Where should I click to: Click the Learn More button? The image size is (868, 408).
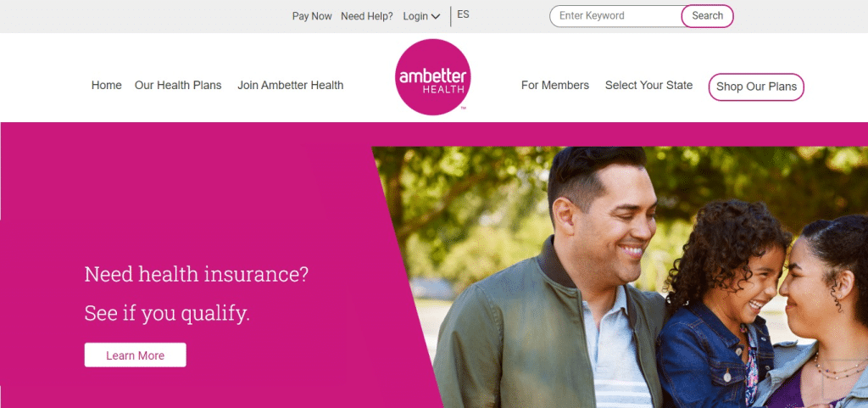pyautogui.click(x=135, y=355)
